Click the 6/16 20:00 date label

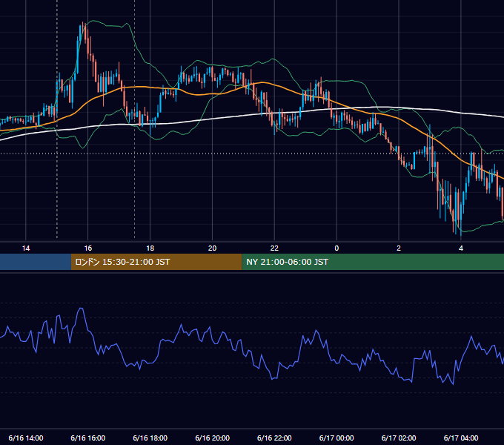click(212, 438)
